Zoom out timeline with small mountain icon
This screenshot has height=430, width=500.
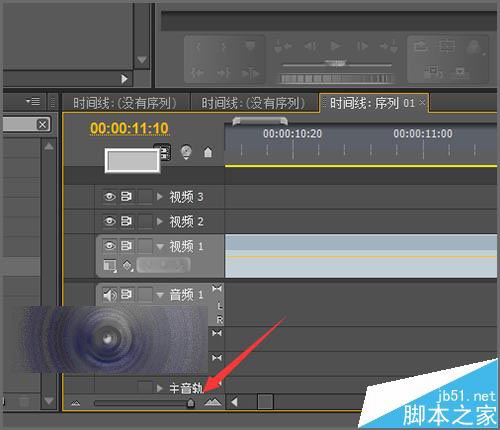[x=76, y=403]
